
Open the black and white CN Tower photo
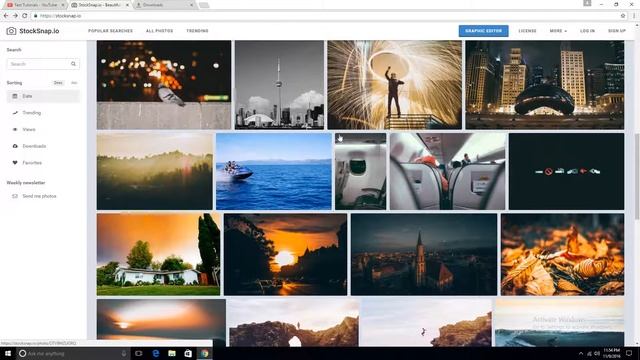click(x=279, y=85)
